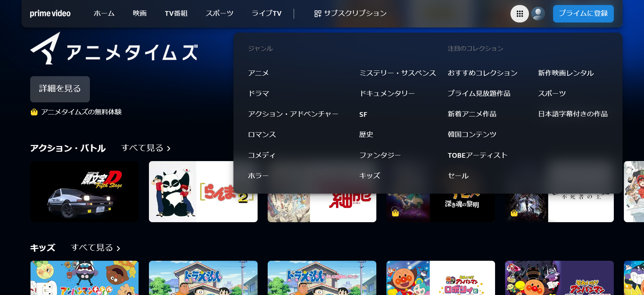The width and height of the screenshot is (644, 295).
Task: Select the ドラマ genre
Action: point(258,94)
